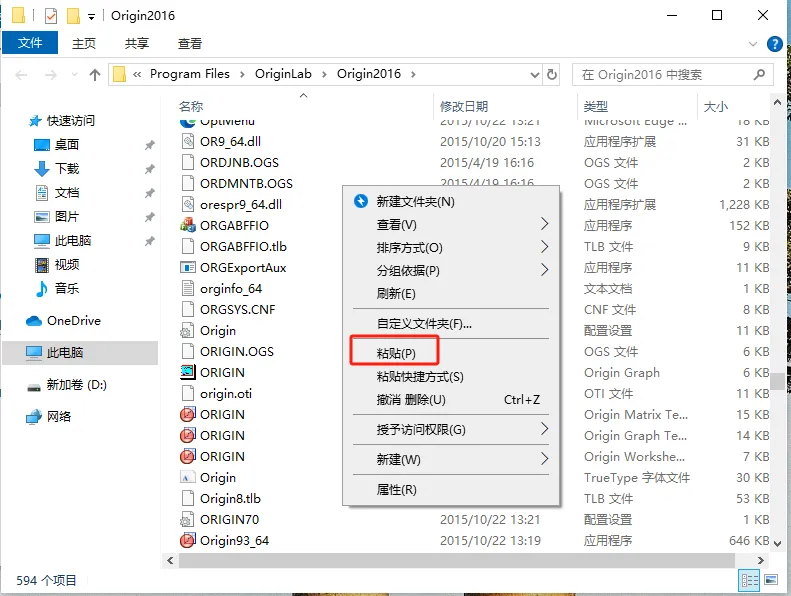Switch to large icons view layout
Screen dimensions: 791x596
771,580
